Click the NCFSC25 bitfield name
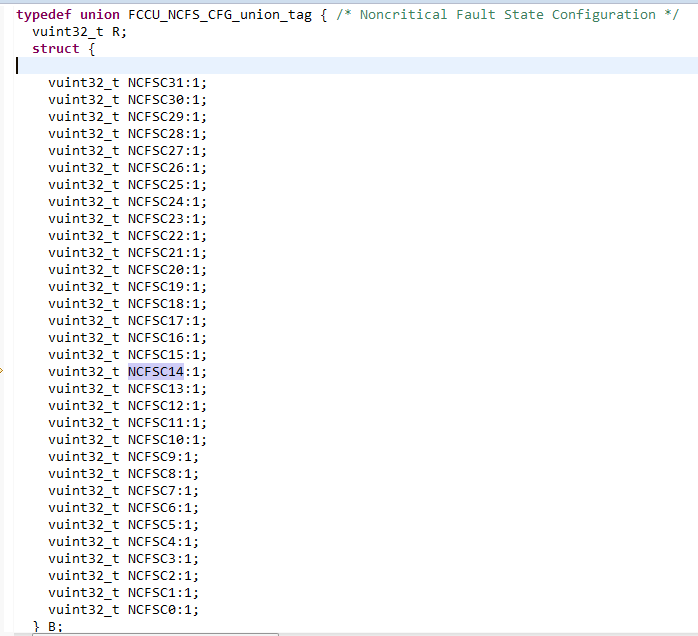 coord(156,185)
